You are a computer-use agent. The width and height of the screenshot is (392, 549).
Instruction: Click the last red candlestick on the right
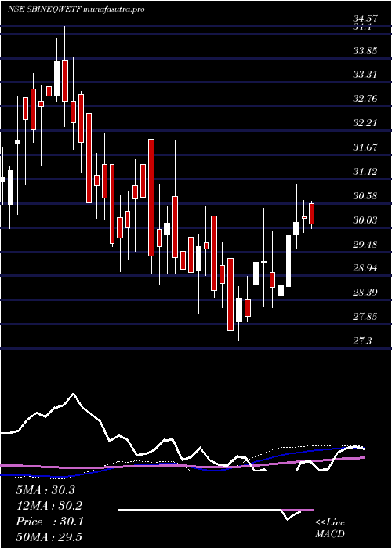pyautogui.click(x=311, y=213)
